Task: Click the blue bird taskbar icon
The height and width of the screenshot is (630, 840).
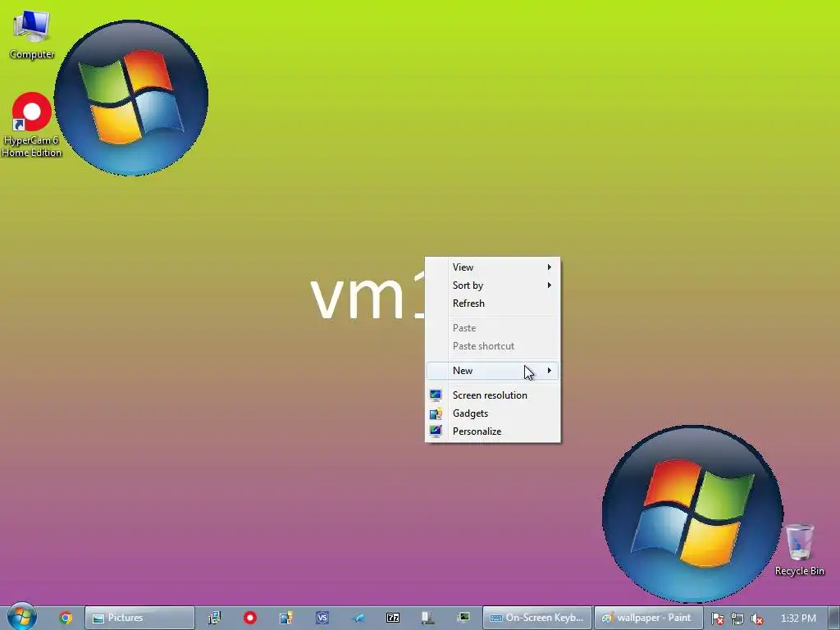Action: [358, 619]
